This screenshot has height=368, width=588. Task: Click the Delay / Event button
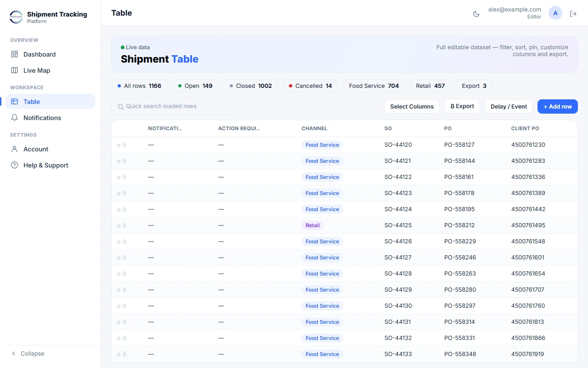pyautogui.click(x=509, y=106)
